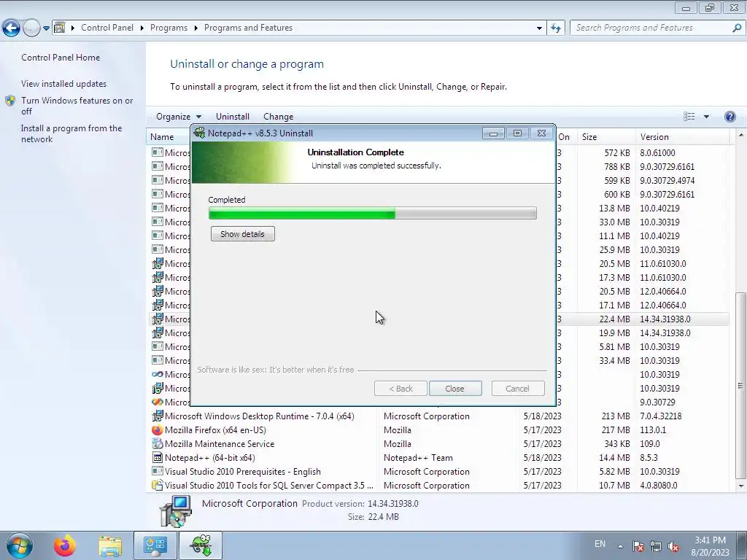Click the Back navigation arrow
The height and width of the screenshot is (560, 747).
coord(11,28)
